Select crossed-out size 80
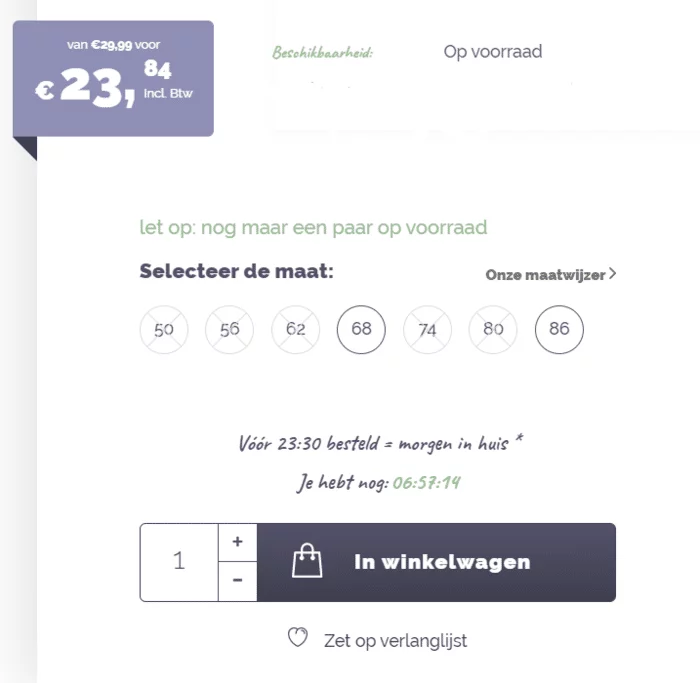The height and width of the screenshot is (683, 700). coord(493,329)
